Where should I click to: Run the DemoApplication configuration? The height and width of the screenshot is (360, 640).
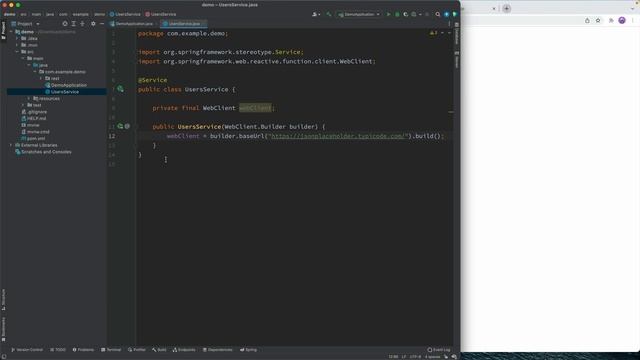tap(388, 14)
